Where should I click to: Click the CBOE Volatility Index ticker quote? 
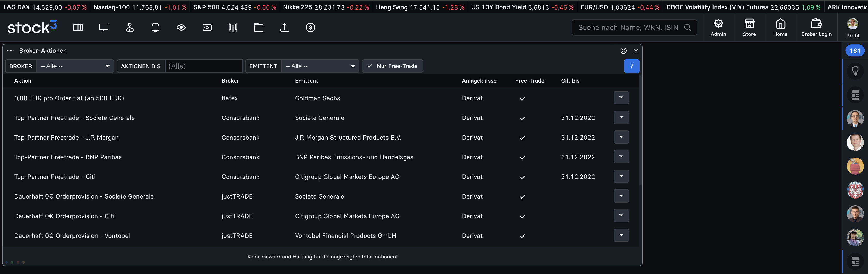pyautogui.click(x=743, y=7)
